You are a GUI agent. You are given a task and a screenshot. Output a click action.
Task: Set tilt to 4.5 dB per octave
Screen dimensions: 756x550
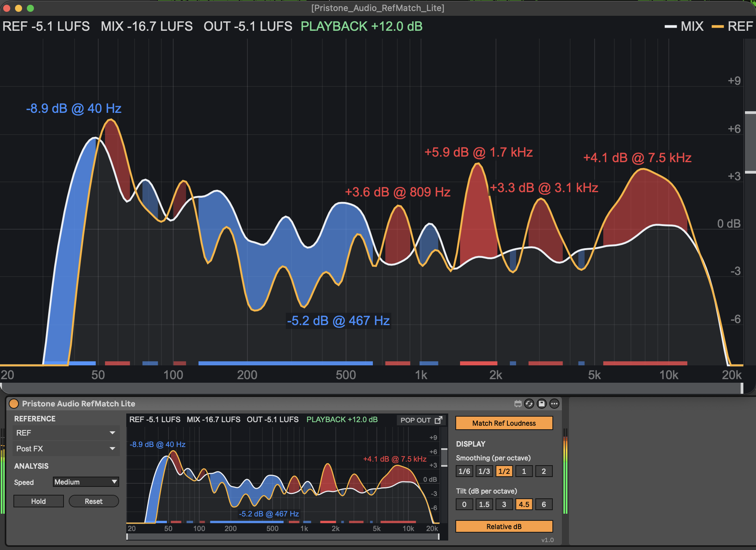(x=524, y=504)
